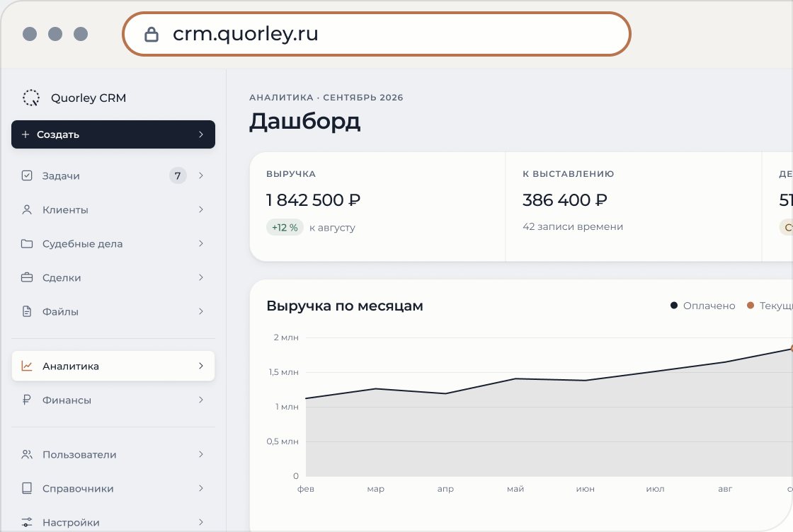
Task: Expand the Финансы chevron
Action: click(x=201, y=400)
